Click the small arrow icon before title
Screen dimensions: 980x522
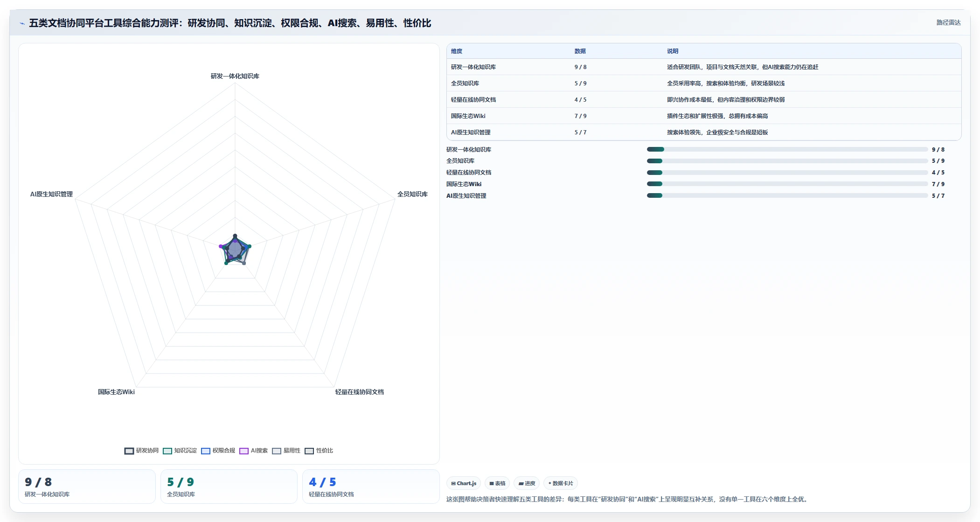pos(22,23)
